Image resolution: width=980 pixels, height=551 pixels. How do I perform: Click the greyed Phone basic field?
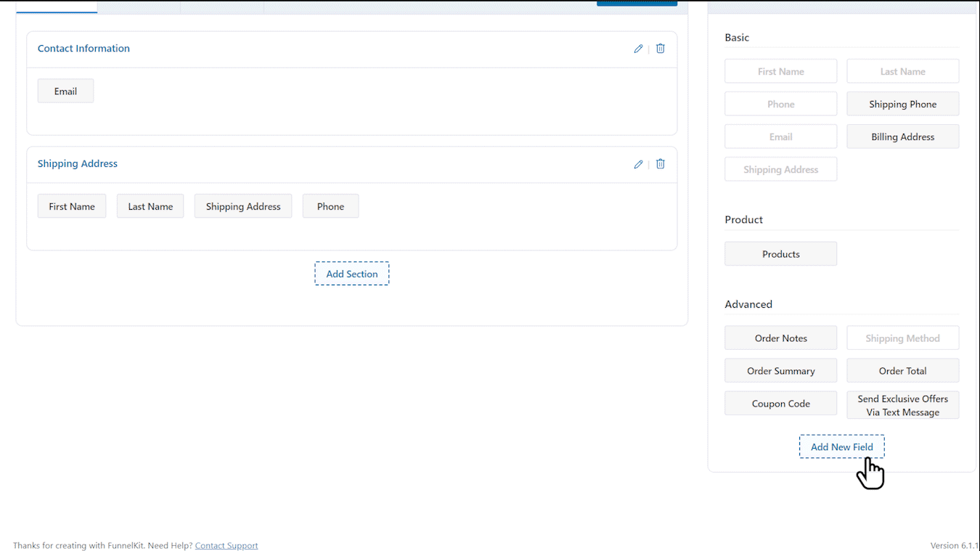tap(781, 104)
